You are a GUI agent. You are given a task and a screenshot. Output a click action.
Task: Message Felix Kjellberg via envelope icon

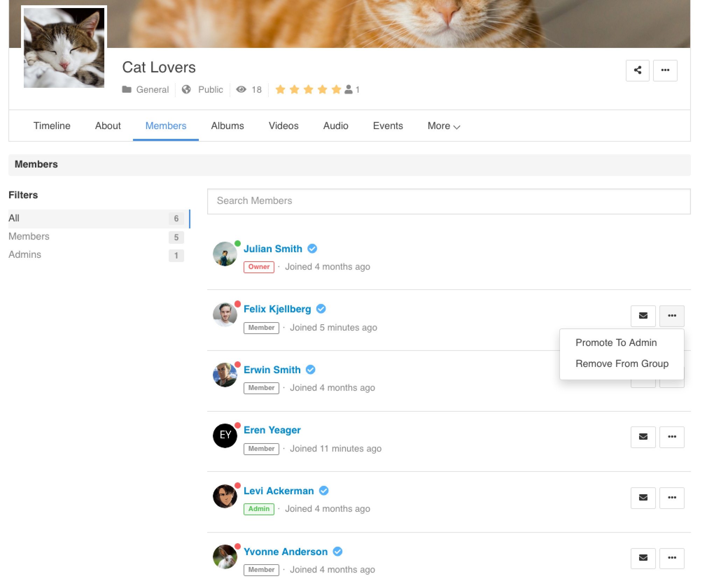point(643,316)
